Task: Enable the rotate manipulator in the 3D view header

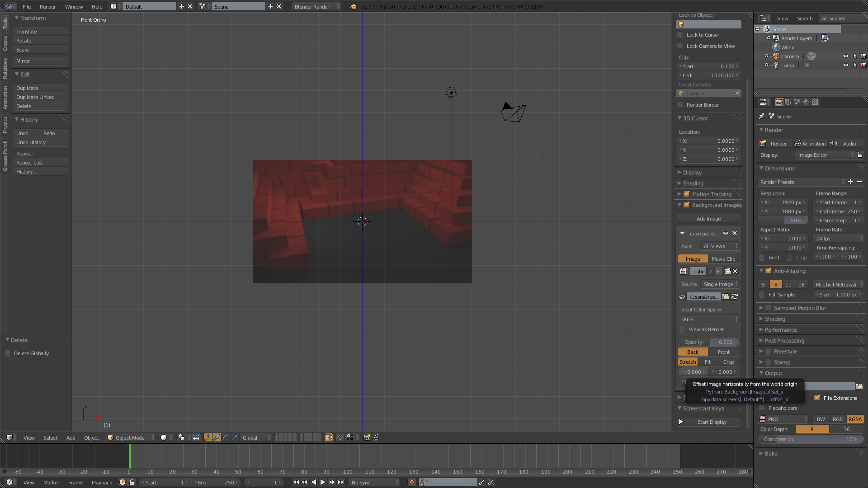Action: coord(226,437)
